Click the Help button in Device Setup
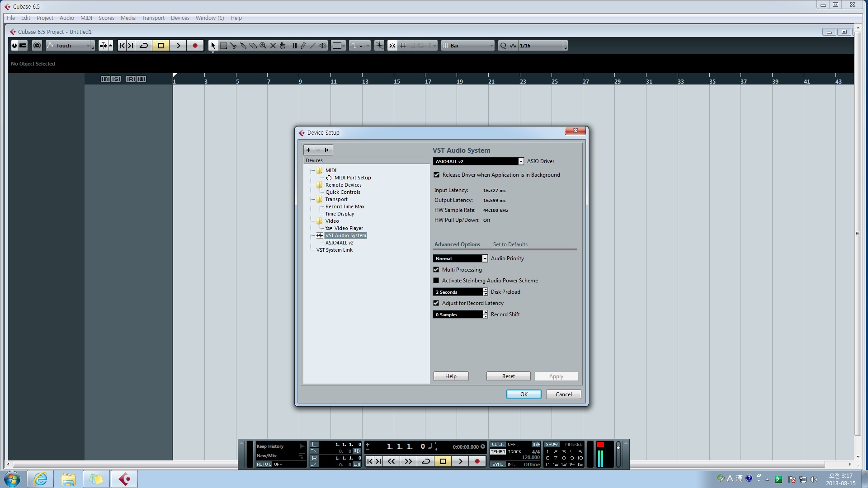868x488 pixels. tap(451, 376)
